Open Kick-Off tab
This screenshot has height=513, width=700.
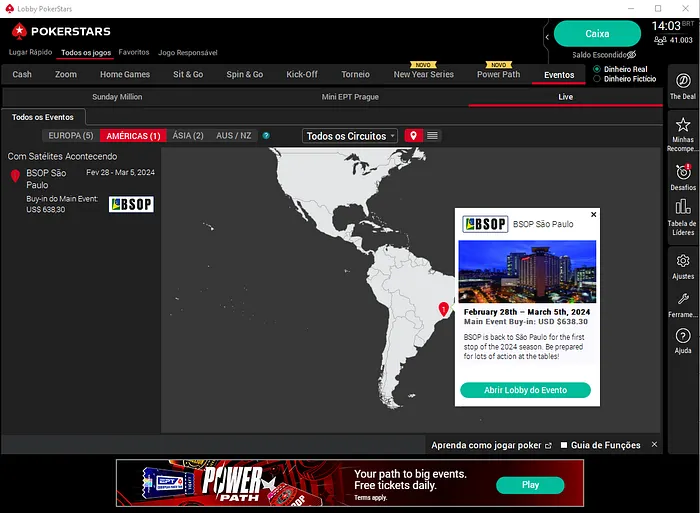click(x=302, y=75)
